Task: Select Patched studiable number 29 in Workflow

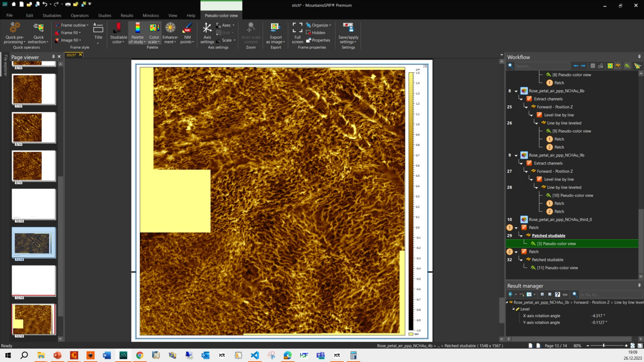Action: click(x=548, y=236)
